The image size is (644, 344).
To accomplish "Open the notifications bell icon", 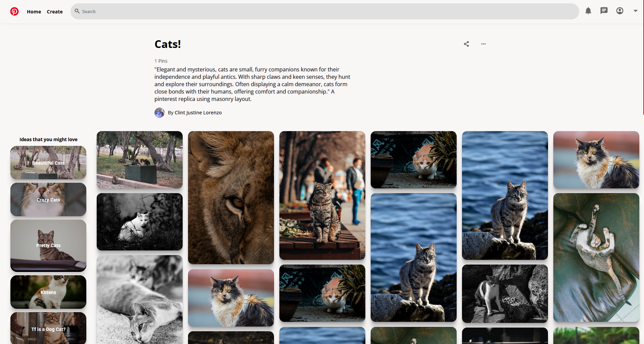I will 588,11.
